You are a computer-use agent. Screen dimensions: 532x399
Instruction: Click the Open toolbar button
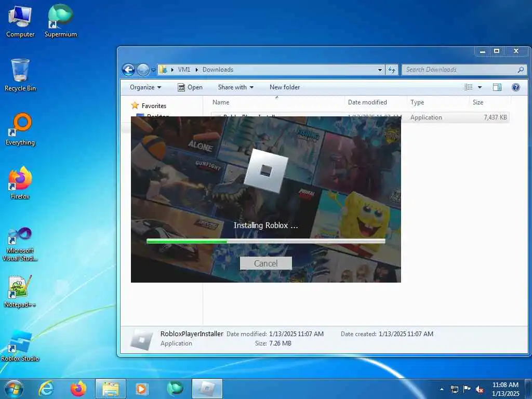point(190,87)
